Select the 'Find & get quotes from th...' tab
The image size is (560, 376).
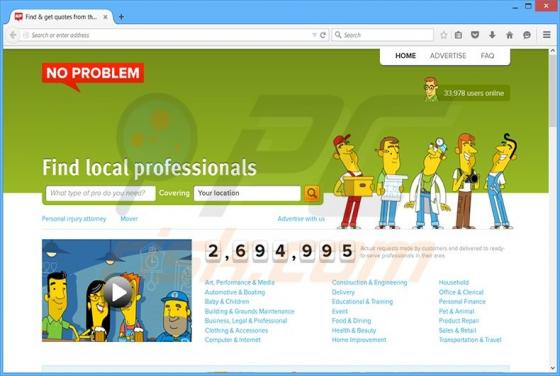click(x=61, y=17)
